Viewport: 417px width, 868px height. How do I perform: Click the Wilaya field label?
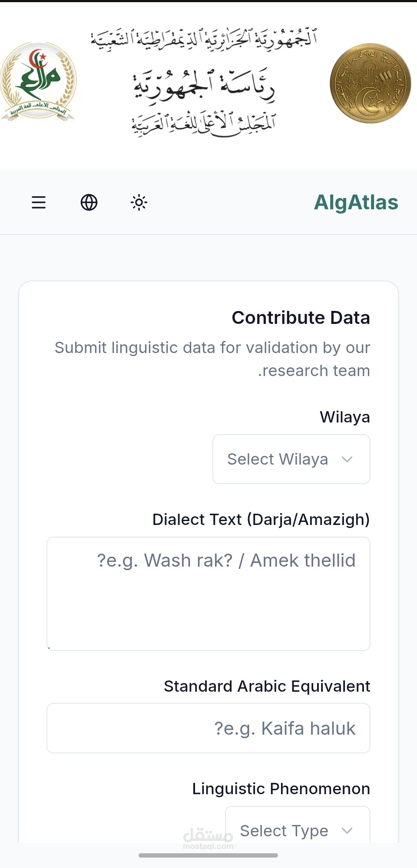click(345, 417)
